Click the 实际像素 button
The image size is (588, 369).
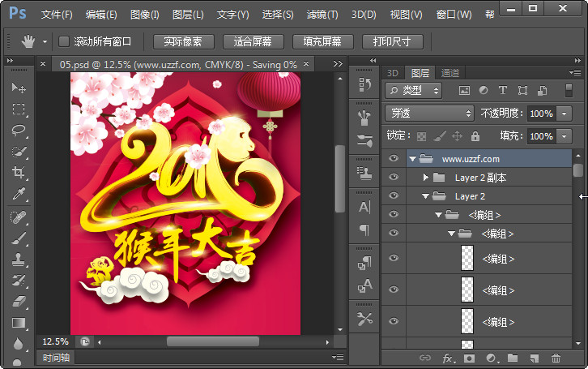click(183, 41)
